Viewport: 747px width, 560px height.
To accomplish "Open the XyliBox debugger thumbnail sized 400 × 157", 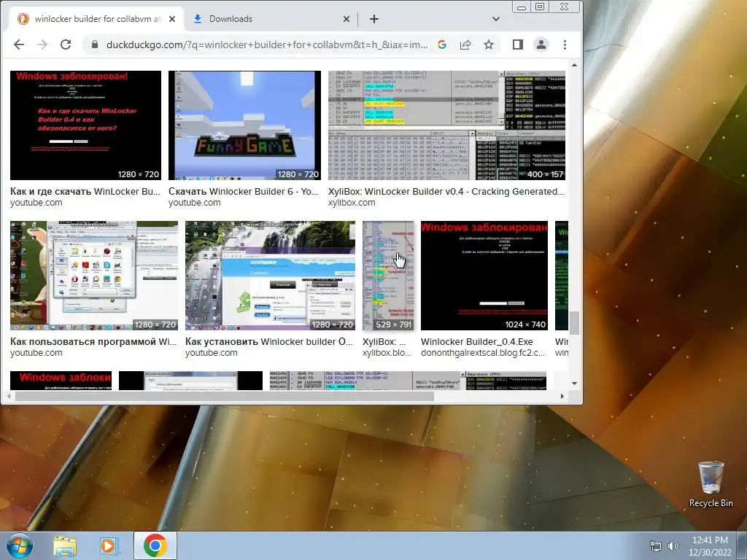I will click(446, 125).
